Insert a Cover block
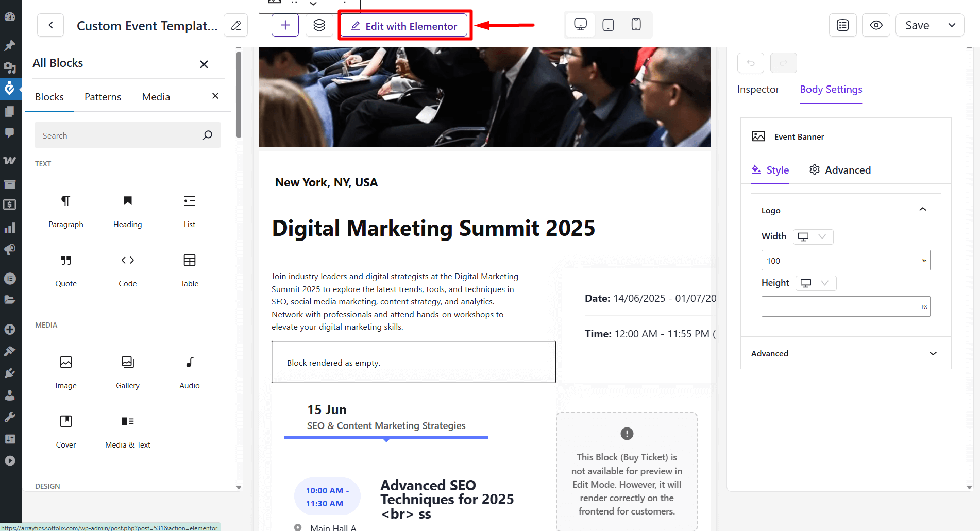Screen dimensions: 980x531 point(66,432)
